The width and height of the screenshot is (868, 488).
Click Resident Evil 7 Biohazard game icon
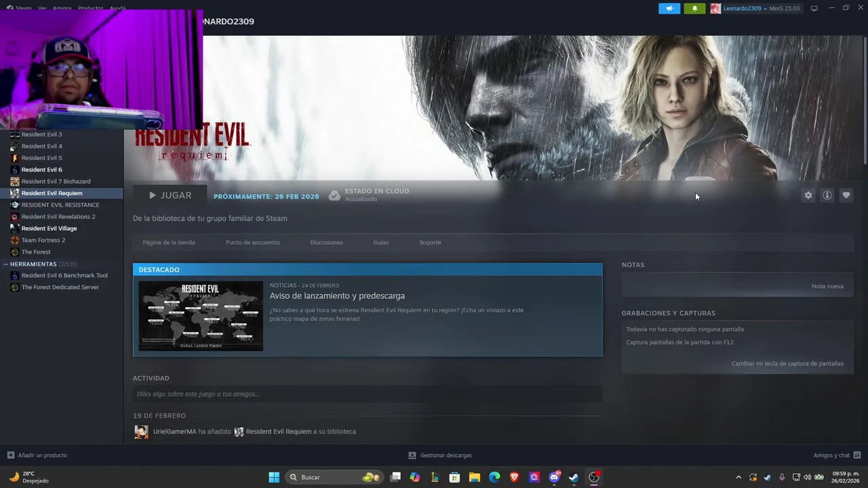click(15, 181)
